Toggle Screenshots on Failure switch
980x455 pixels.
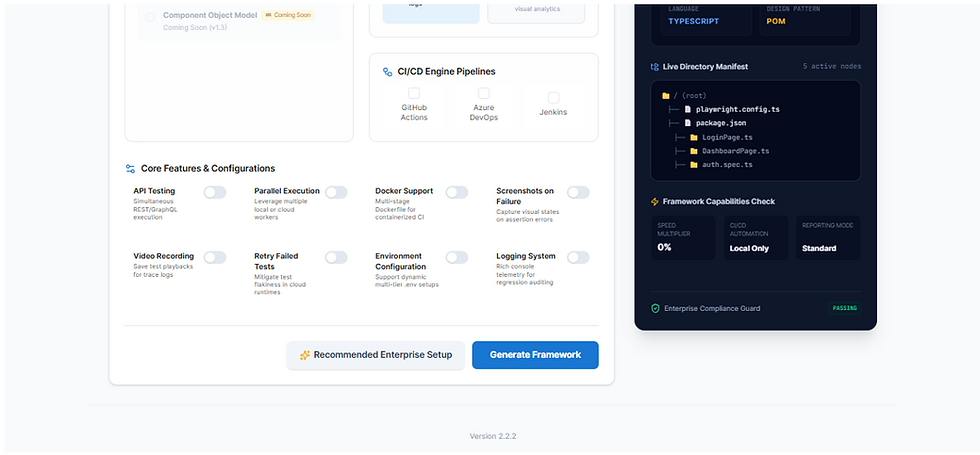pyautogui.click(x=578, y=192)
